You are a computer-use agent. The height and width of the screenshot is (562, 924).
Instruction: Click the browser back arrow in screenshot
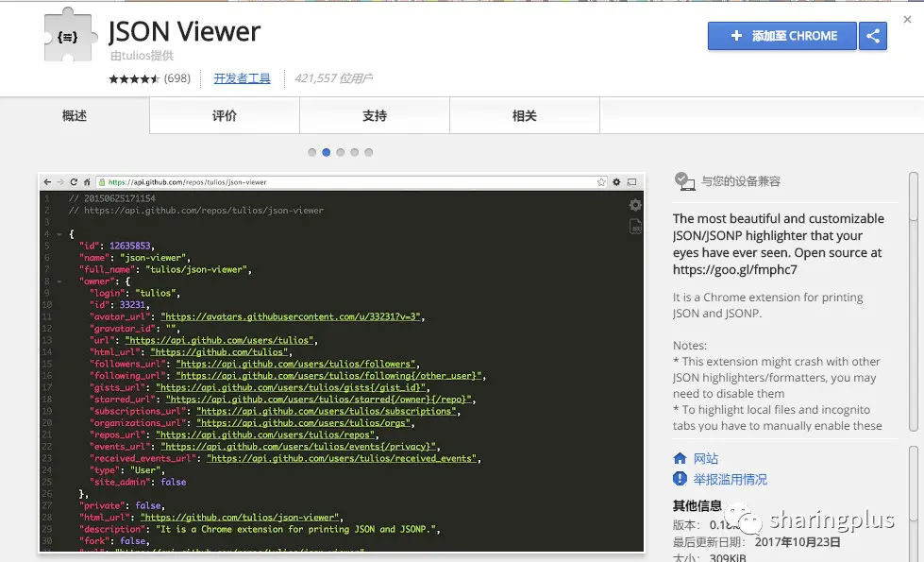coord(48,182)
